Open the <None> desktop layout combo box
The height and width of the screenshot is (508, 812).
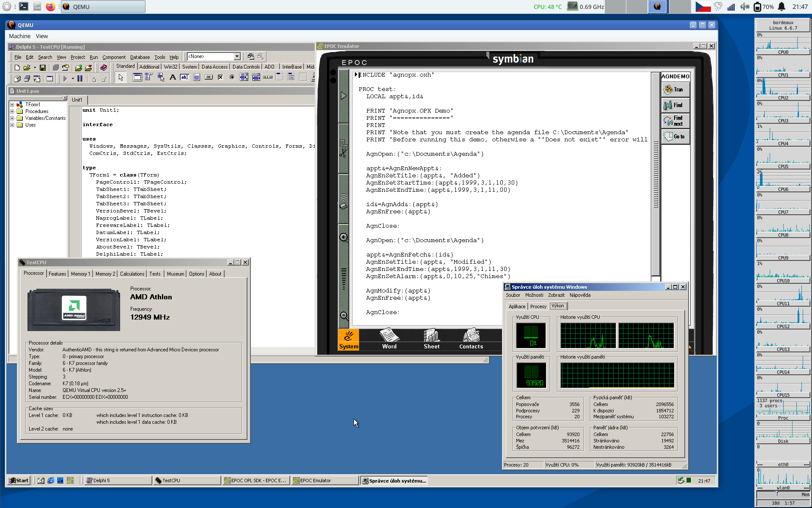[237, 56]
